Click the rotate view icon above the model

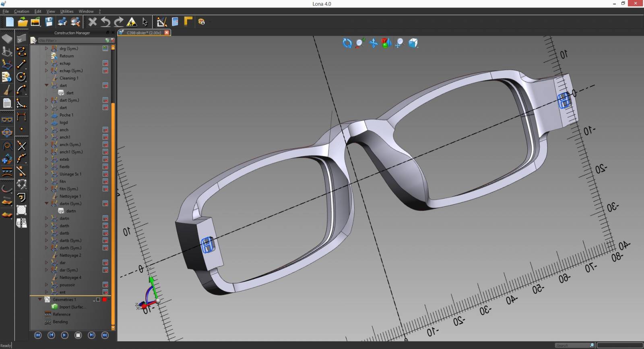click(347, 43)
